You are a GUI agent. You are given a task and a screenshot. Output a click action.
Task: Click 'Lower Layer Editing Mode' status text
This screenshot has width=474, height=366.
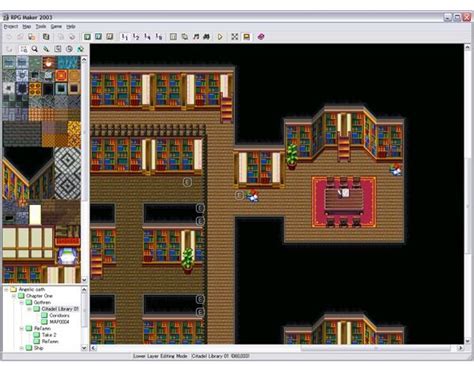pos(160,356)
